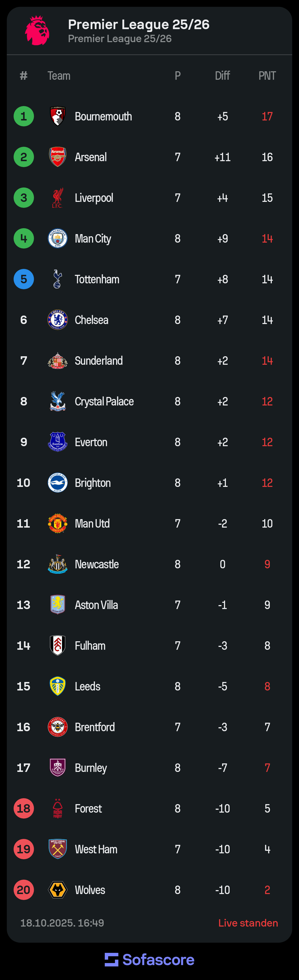Click the blue position 5 badge
The width and height of the screenshot is (299, 980).
[x=24, y=279]
